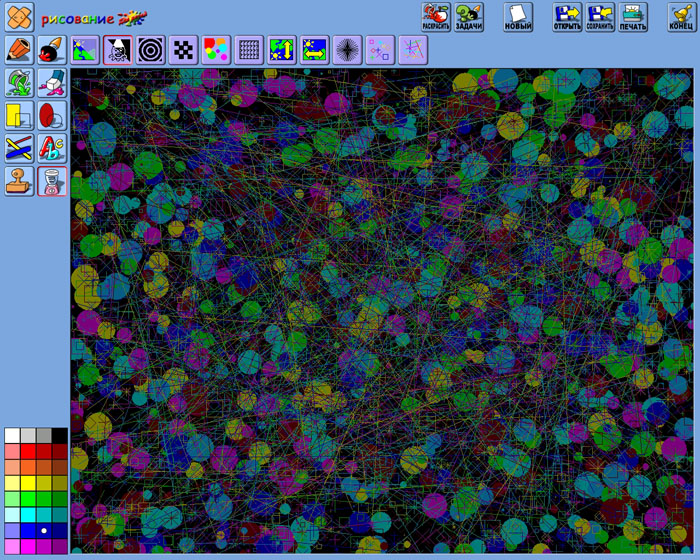Save the drawing with the Сохранить button
The width and height of the screenshot is (700, 560).
(x=600, y=17)
